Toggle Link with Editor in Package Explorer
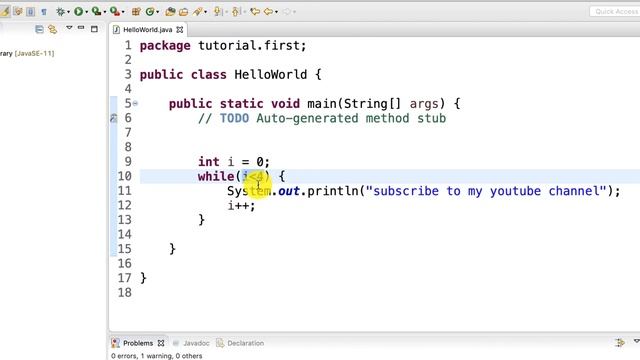The width and height of the screenshot is (640, 360). pos(52,29)
